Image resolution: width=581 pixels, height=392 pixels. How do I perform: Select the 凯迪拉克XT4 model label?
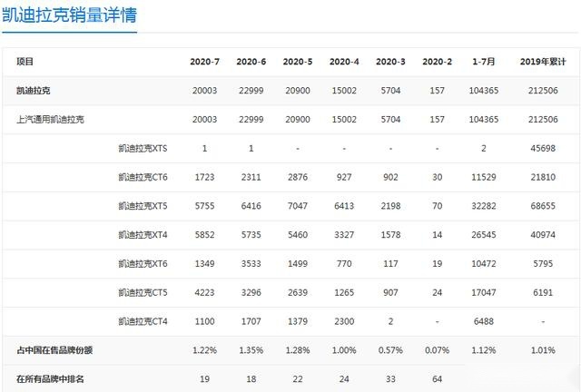(x=143, y=234)
